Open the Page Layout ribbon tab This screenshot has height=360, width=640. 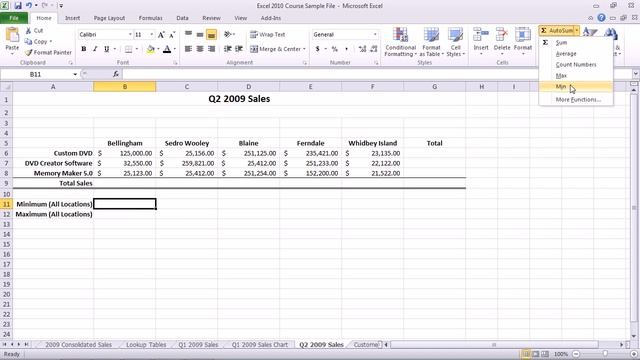coord(109,18)
